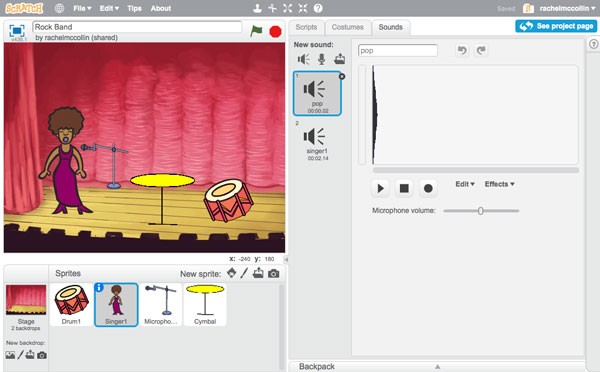Image resolution: width=600 pixels, height=372 pixels.
Task: Record new sound with microphone icon
Action: pyautogui.click(x=322, y=59)
